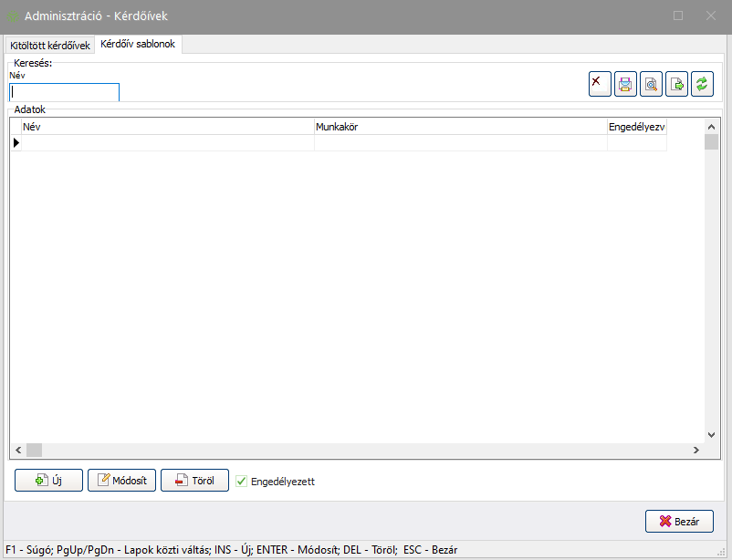Click the printer icon in the toolbar

tap(625, 84)
